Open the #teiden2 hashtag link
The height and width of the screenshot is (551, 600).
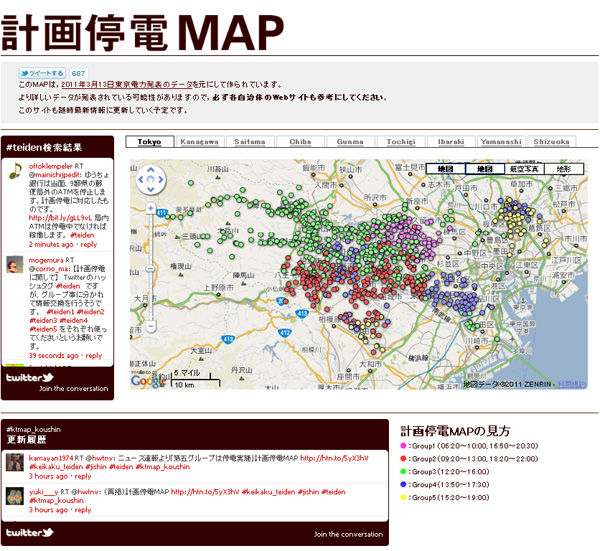(x=90, y=312)
